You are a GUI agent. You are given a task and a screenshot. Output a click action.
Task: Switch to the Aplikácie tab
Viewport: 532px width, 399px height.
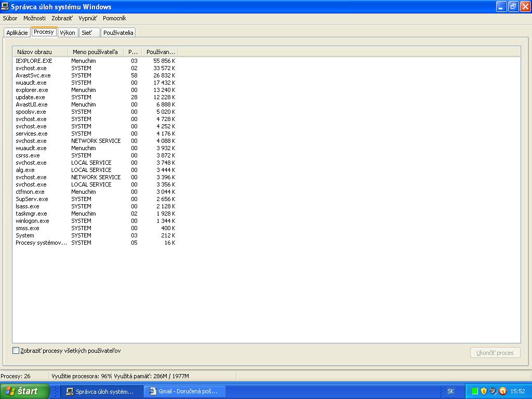pyautogui.click(x=17, y=33)
